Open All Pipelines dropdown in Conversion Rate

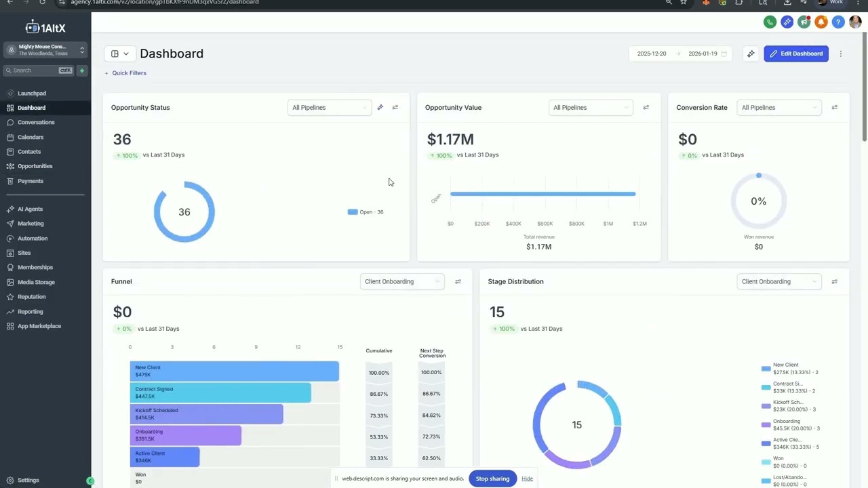pyautogui.click(x=779, y=107)
